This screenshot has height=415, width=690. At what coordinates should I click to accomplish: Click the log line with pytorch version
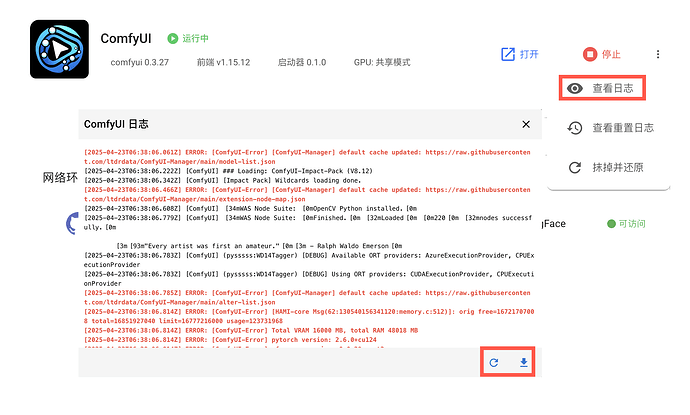pos(230,340)
